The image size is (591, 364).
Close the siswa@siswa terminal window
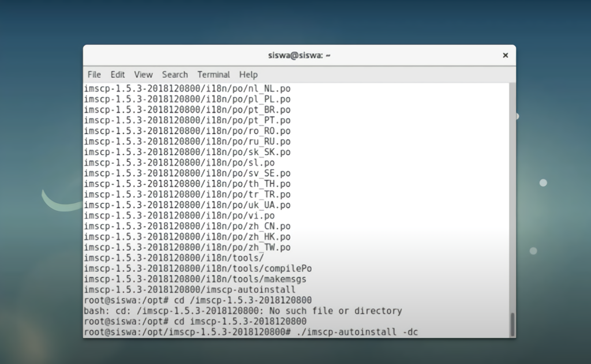(506, 55)
